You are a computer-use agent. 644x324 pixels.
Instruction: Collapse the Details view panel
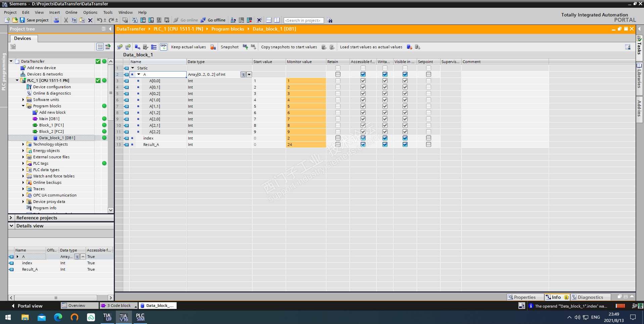tap(11, 226)
